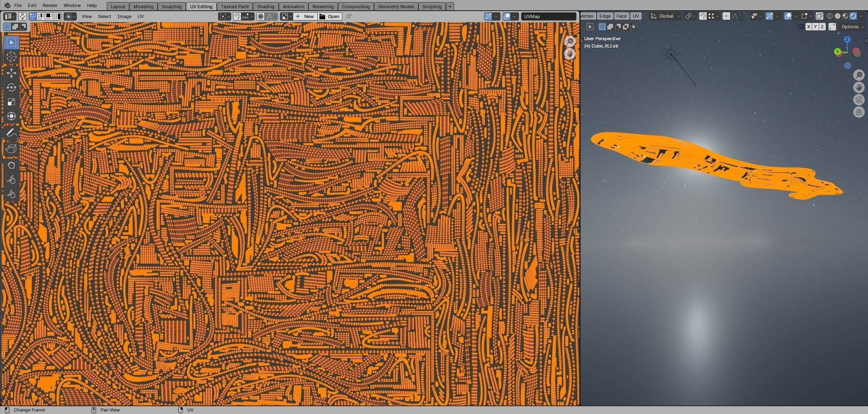Select the Rip Region tool
Viewport: 868px width, 414px height.
pos(11,149)
